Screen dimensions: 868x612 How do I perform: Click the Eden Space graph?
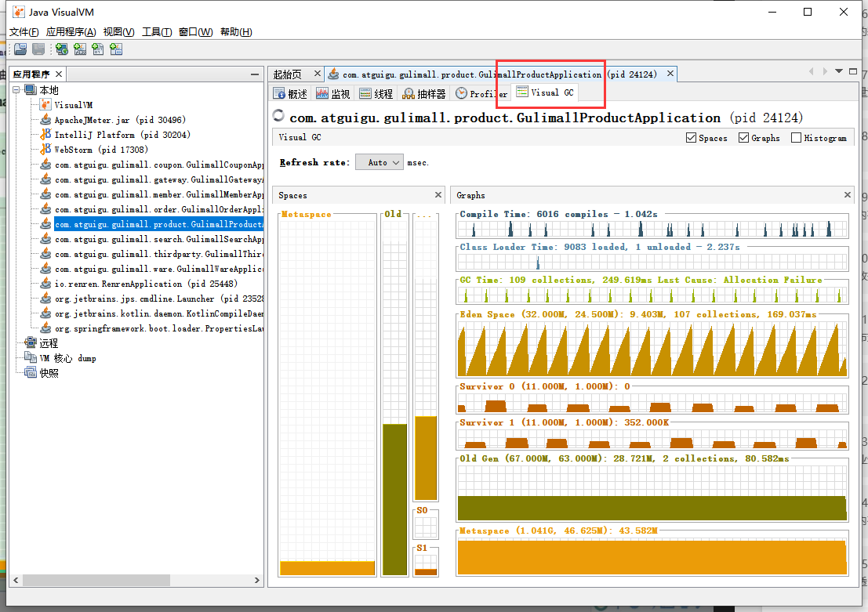pyautogui.click(x=652, y=348)
